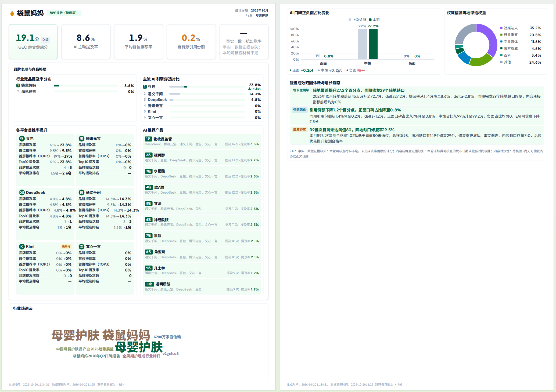The image size is (556, 392).
Task: Click the 豆包 penetration progress bar
Action: 207,87
